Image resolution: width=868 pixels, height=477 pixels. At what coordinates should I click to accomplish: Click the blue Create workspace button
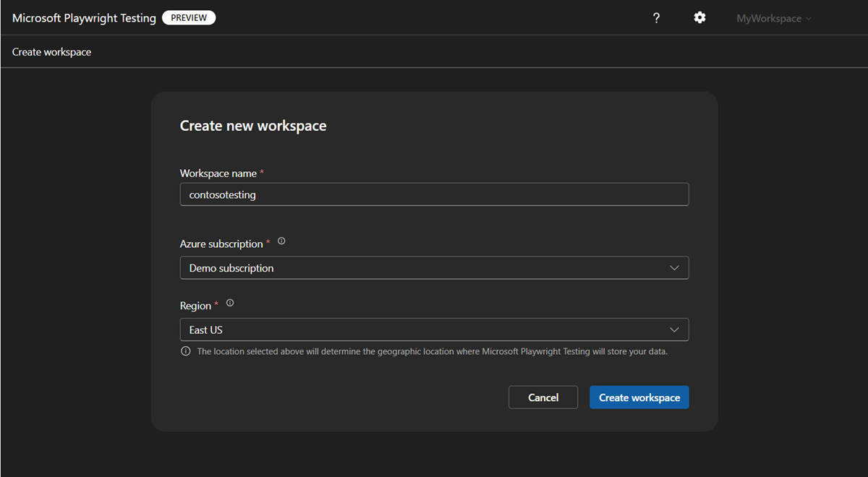(639, 397)
